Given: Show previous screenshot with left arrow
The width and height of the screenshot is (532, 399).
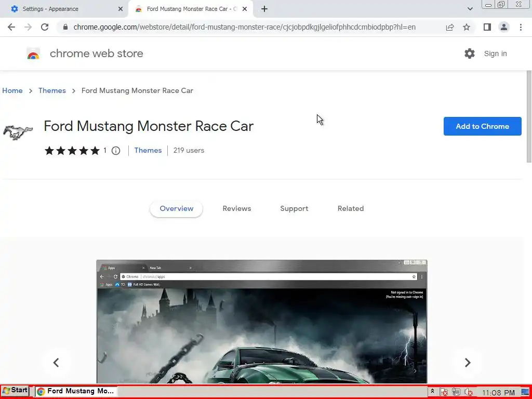Looking at the screenshot, I should click(x=56, y=363).
